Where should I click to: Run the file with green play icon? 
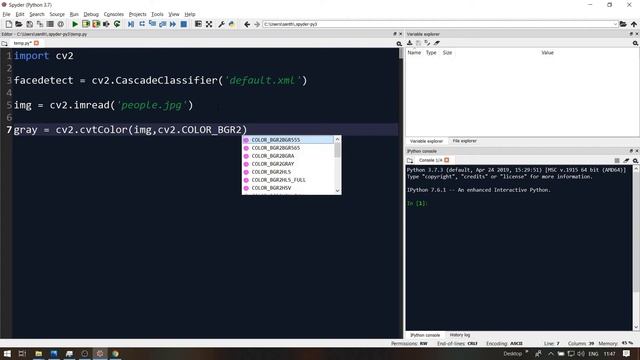point(75,24)
